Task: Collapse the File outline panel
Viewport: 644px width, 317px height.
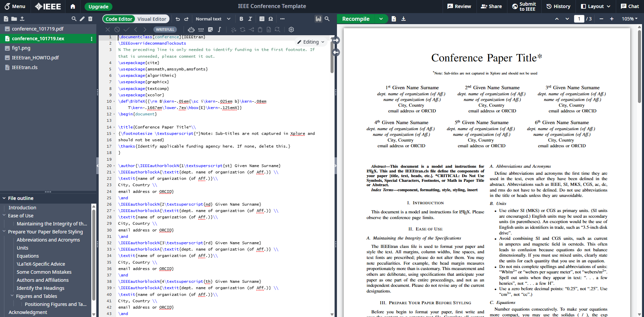Action: (x=4, y=198)
